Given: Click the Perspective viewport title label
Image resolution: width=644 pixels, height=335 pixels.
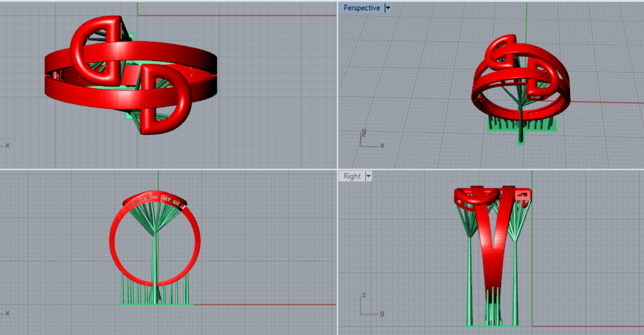Looking at the screenshot, I should pyautogui.click(x=361, y=8).
